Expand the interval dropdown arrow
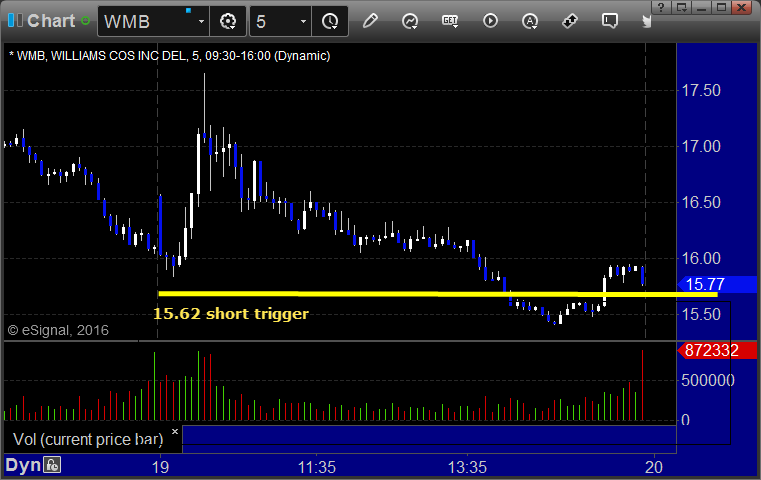Screen dimensions: 761x480 coord(303,21)
